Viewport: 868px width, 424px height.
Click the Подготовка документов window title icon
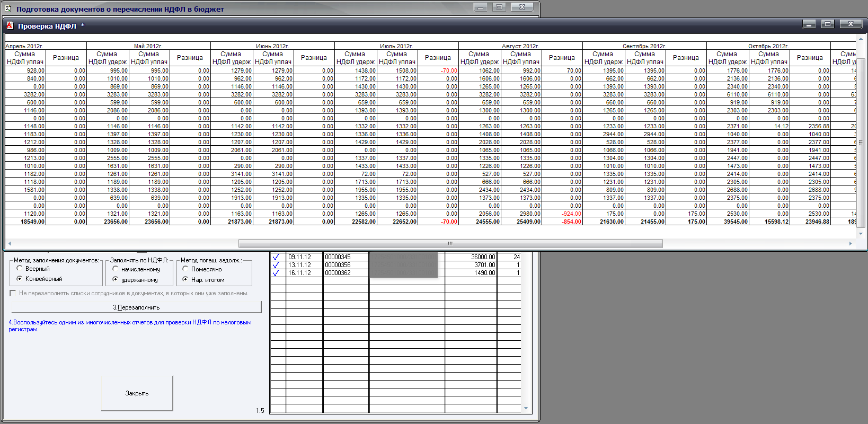coord(8,8)
